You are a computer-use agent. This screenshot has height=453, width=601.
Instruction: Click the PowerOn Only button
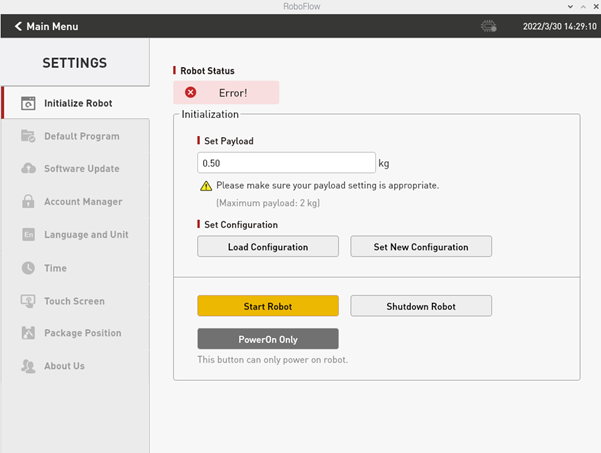point(268,339)
